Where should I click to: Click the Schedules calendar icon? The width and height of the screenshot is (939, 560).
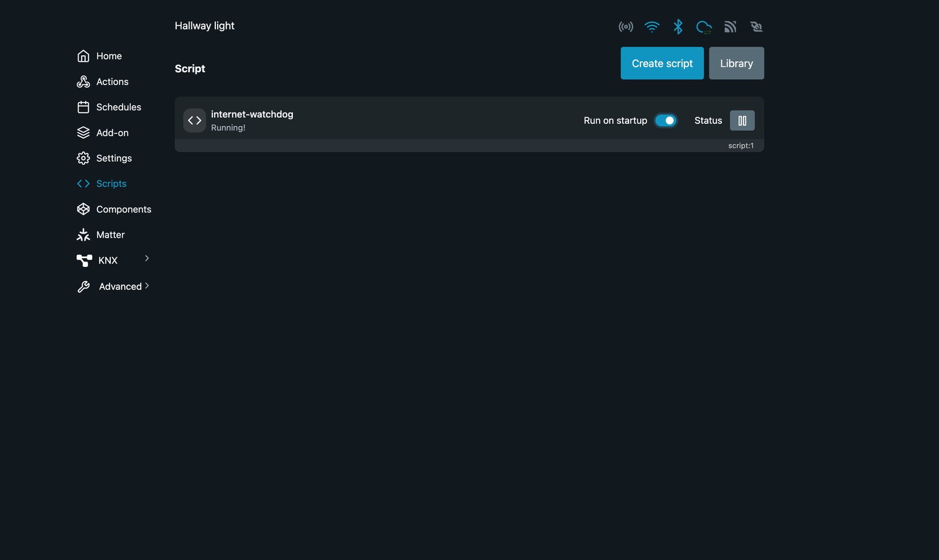[83, 107]
